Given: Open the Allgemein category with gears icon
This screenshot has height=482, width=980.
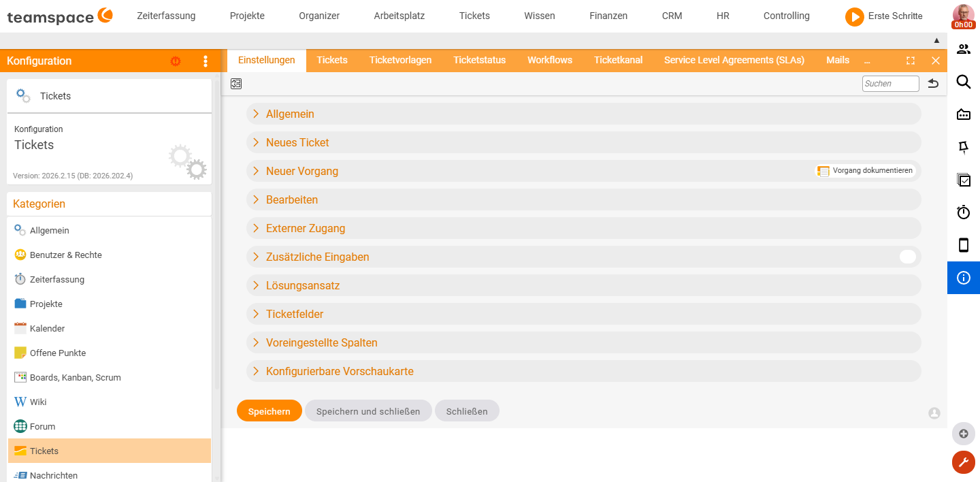Looking at the screenshot, I should [109, 231].
